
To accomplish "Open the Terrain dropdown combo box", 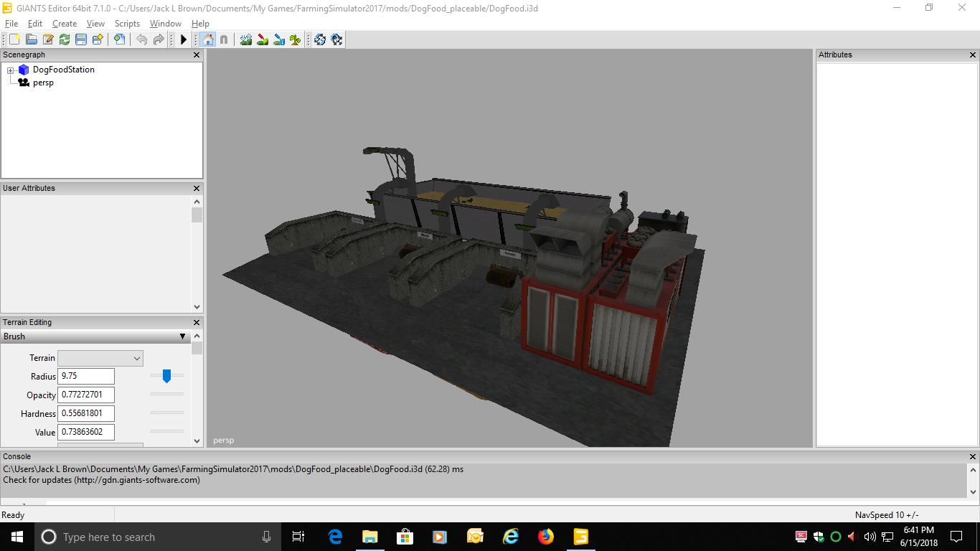I will 100,358.
